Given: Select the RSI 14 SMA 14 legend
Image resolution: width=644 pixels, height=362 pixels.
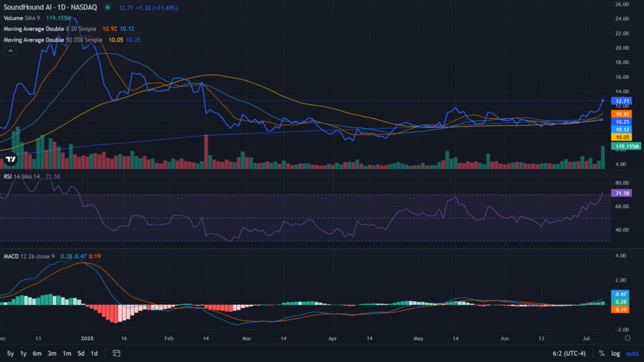Looking at the screenshot, I should [22, 177].
